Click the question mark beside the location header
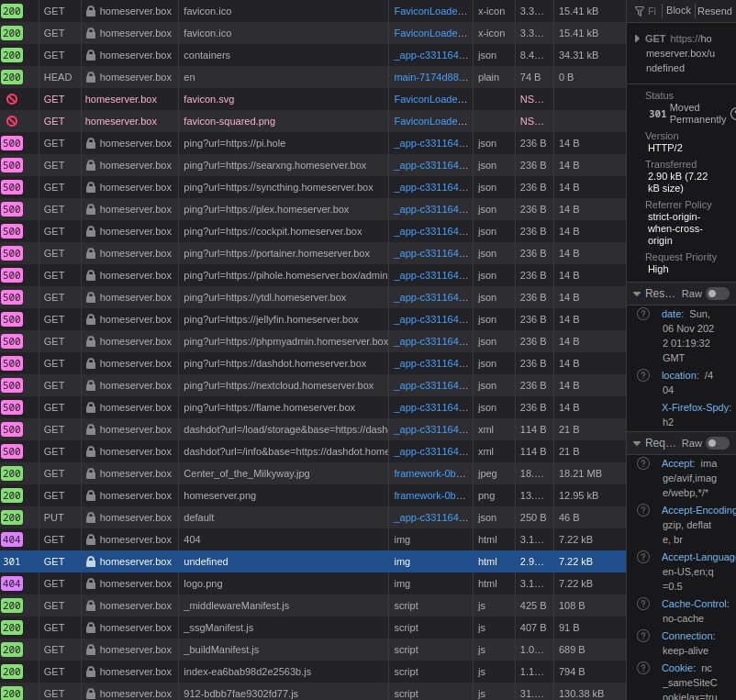 [643, 375]
